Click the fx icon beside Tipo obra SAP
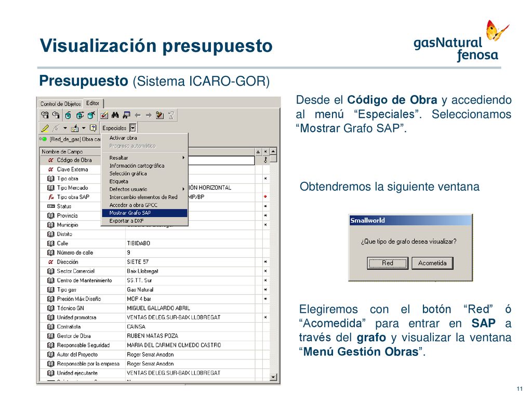Image resolution: width=532 pixels, height=399 pixels. (51, 197)
